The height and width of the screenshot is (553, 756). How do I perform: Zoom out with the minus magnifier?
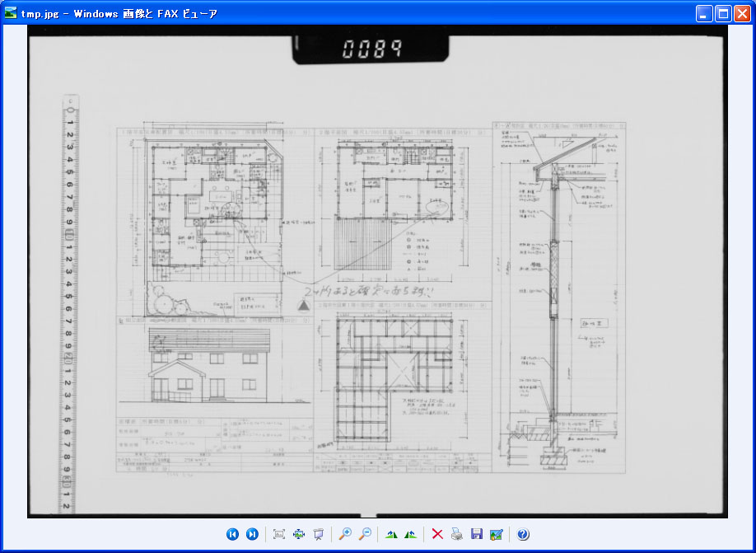(365, 534)
